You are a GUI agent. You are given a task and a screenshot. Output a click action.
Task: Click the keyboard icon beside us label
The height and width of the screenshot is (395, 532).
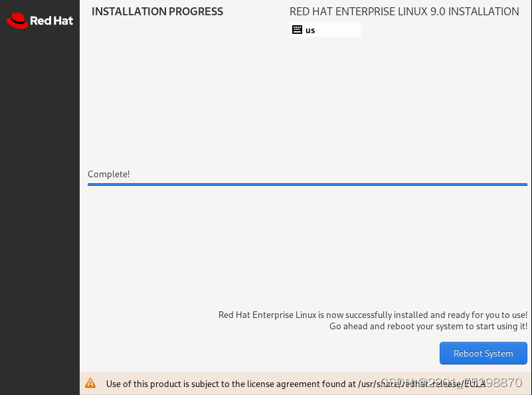[297, 29]
